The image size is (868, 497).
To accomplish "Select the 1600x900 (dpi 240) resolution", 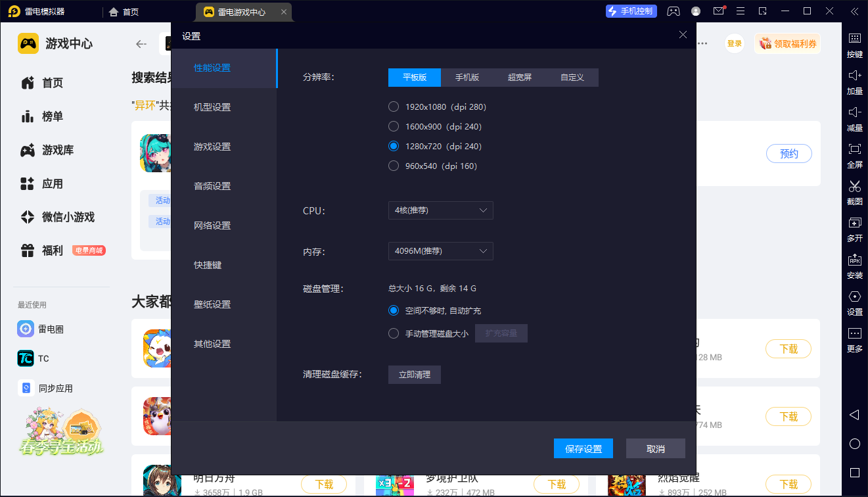I will (x=435, y=126).
